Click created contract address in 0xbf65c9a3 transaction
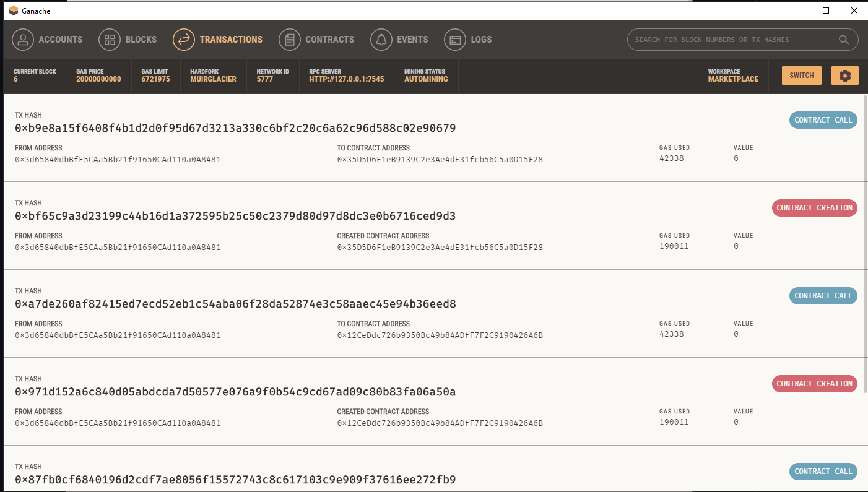Image resolution: width=868 pixels, height=492 pixels. (x=440, y=248)
